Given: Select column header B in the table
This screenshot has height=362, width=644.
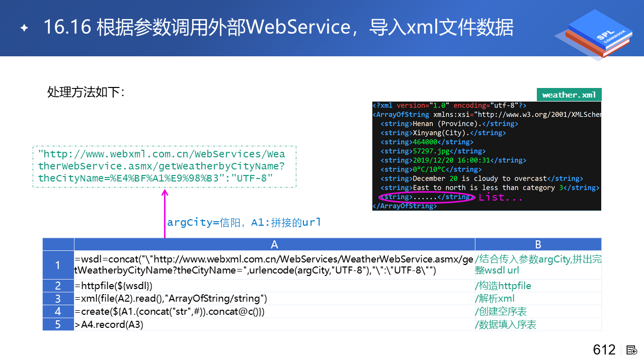Looking at the screenshot, I should (538, 244).
